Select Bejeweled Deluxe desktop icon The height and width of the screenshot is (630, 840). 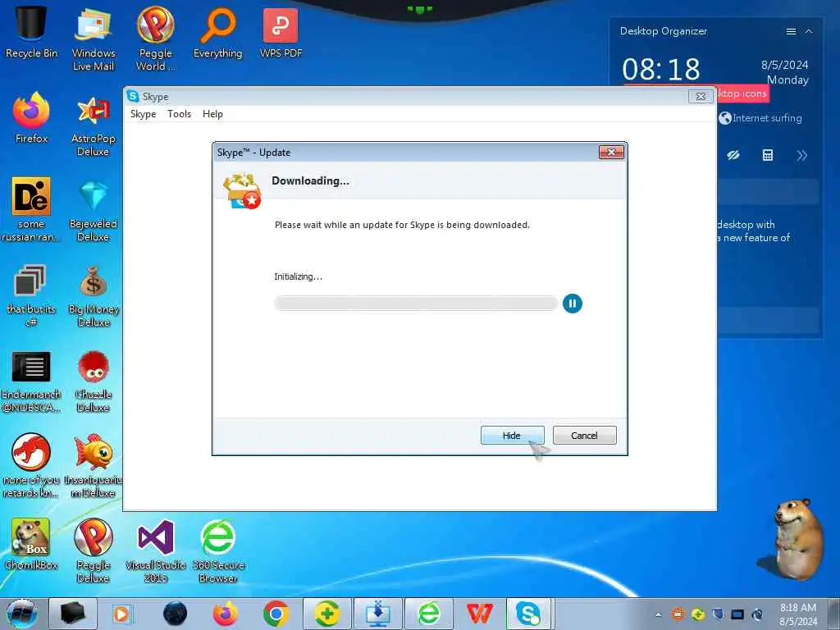coord(94,210)
